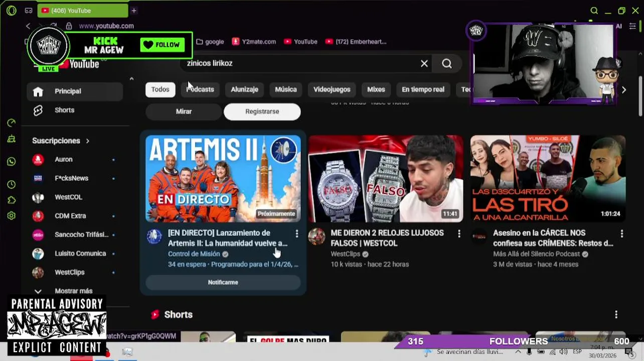Click the padlock site info icon
Image resolution: width=644 pixels, height=361 pixels.
point(69,26)
